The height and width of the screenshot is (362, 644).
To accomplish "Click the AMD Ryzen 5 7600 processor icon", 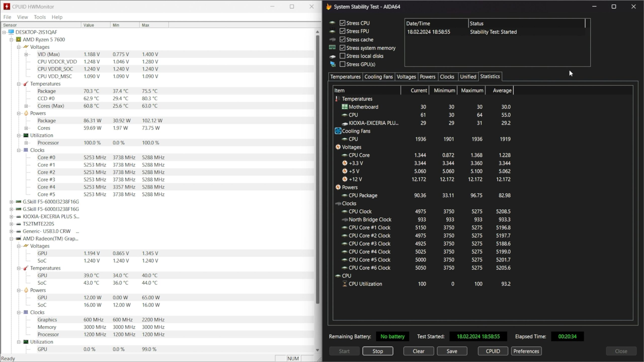I will (x=18, y=39).
